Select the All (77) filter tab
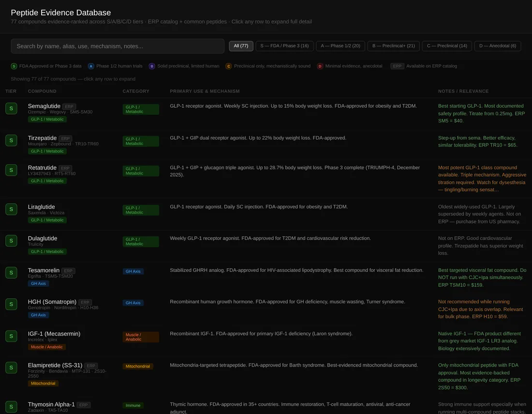 point(241,46)
